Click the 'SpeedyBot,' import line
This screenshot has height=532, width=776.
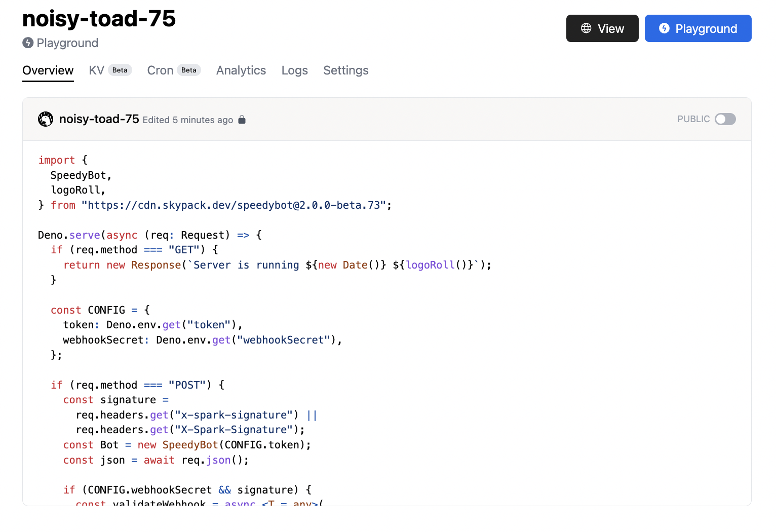pos(81,175)
